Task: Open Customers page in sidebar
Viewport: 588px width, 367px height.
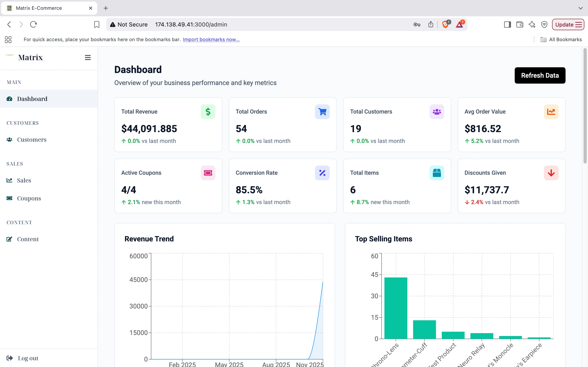Action: pyautogui.click(x=32, y=140)
